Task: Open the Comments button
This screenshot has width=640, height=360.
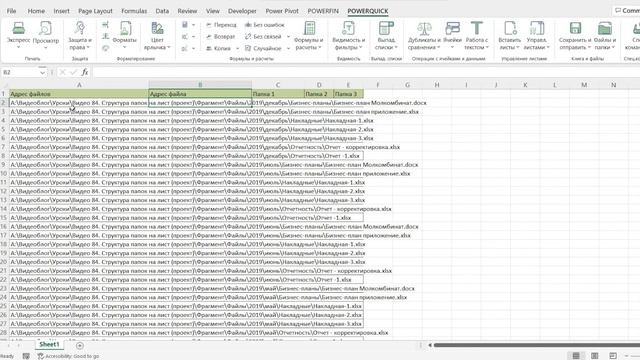Action: pyautogui.click(x=627, y=10)
